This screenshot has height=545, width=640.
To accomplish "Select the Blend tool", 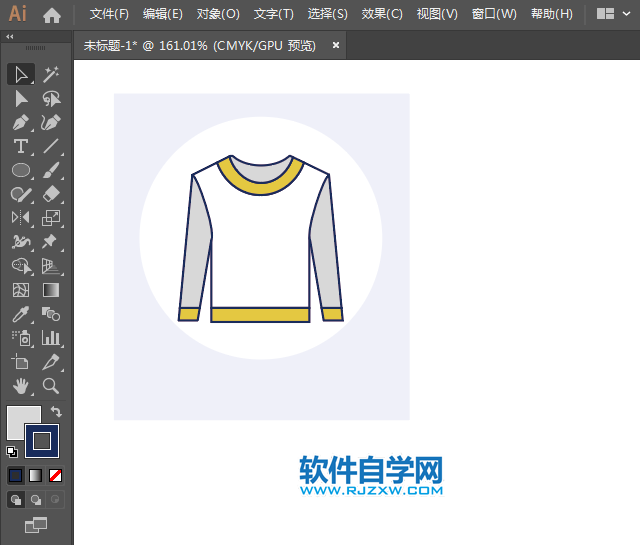I will 51,314.
